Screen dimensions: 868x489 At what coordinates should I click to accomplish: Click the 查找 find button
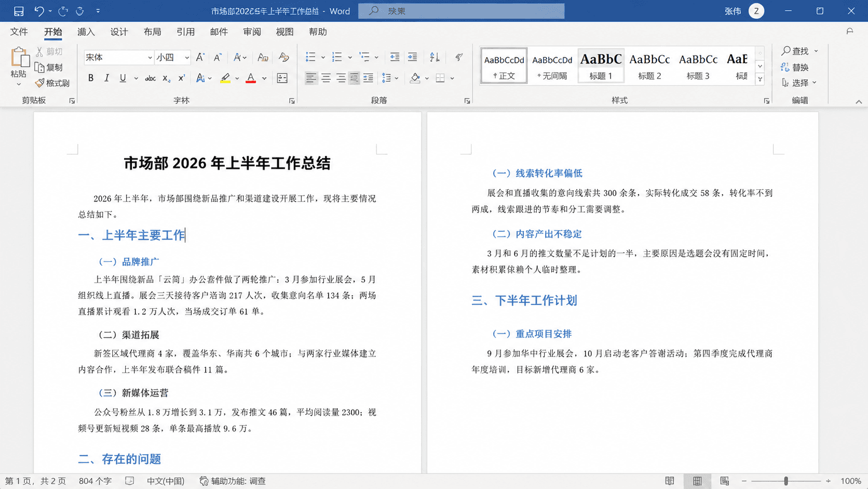(x=795, y=51)
